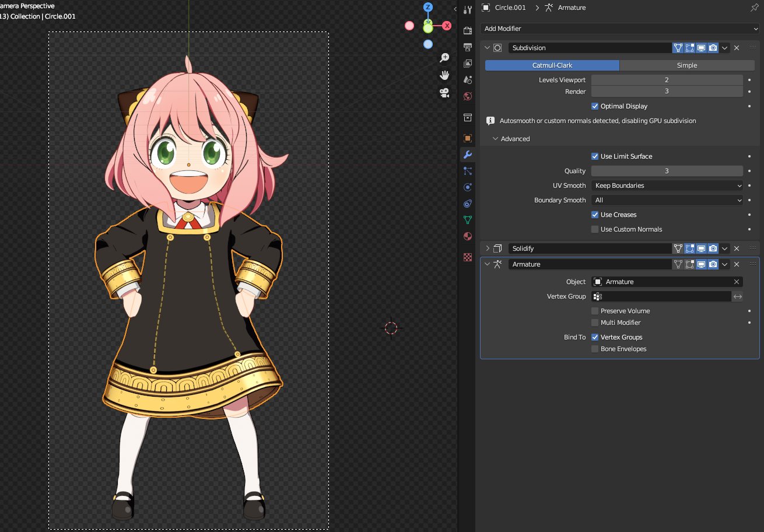Uncheck Bind To Vertex Groups
Screen dimensions: 764x532
(x=594, y=337)
